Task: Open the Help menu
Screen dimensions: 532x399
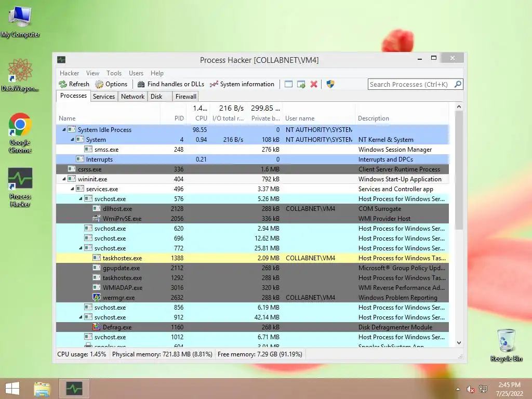Action: coord(157,73)
